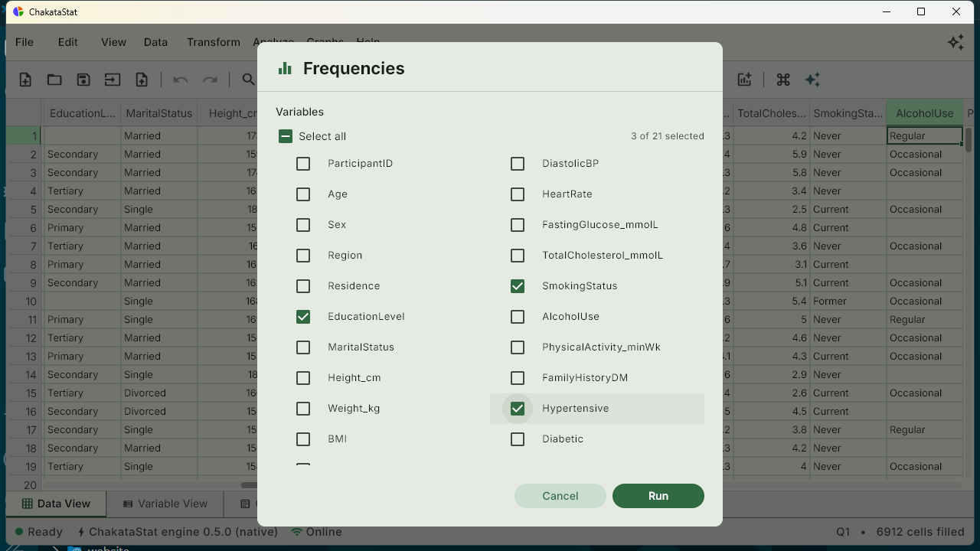The height and width of the screenshot is (551, 980).
Task: Switch to the Data View tab
Action: point(56,504)
